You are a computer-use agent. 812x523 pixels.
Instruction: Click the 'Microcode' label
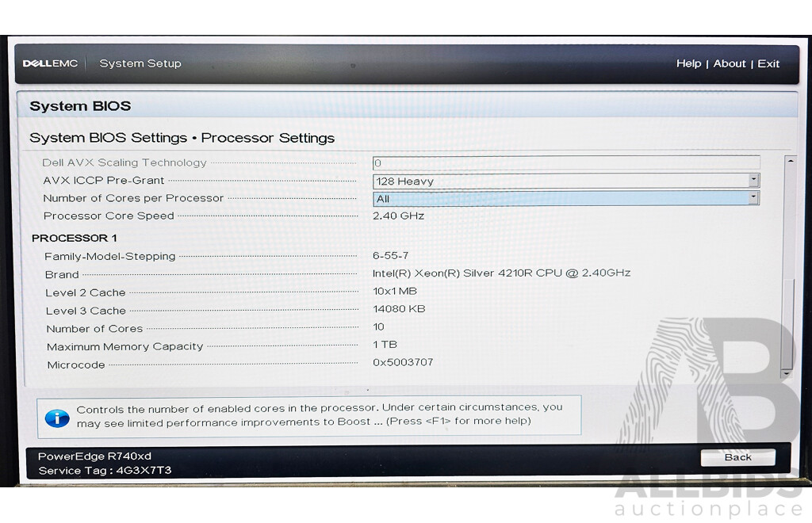(x=76, y=365)
